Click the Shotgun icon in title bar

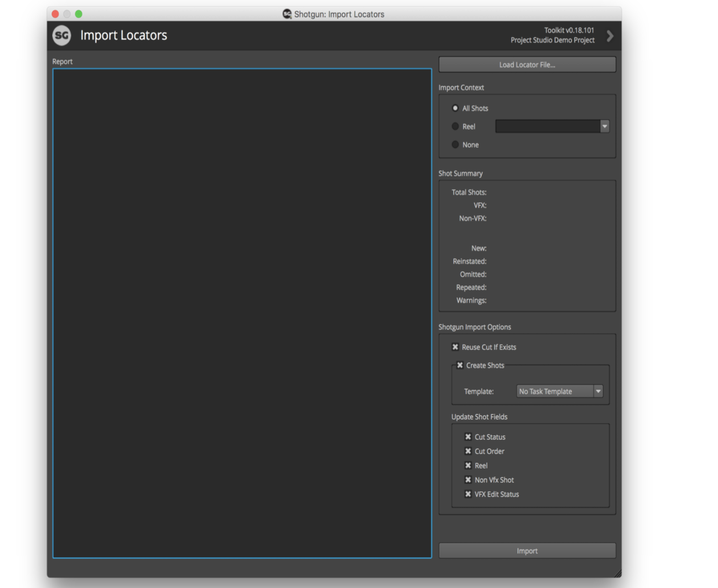tap(287, 14)
